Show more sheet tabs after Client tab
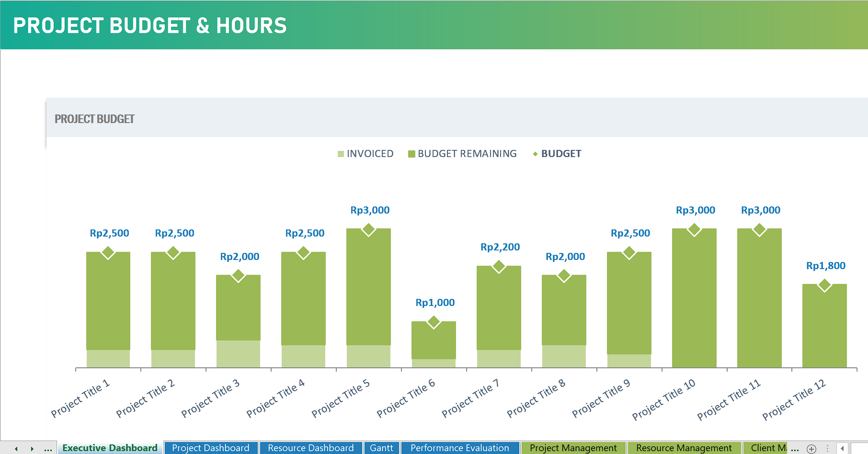The image size is (868, 454). (795, 449)
